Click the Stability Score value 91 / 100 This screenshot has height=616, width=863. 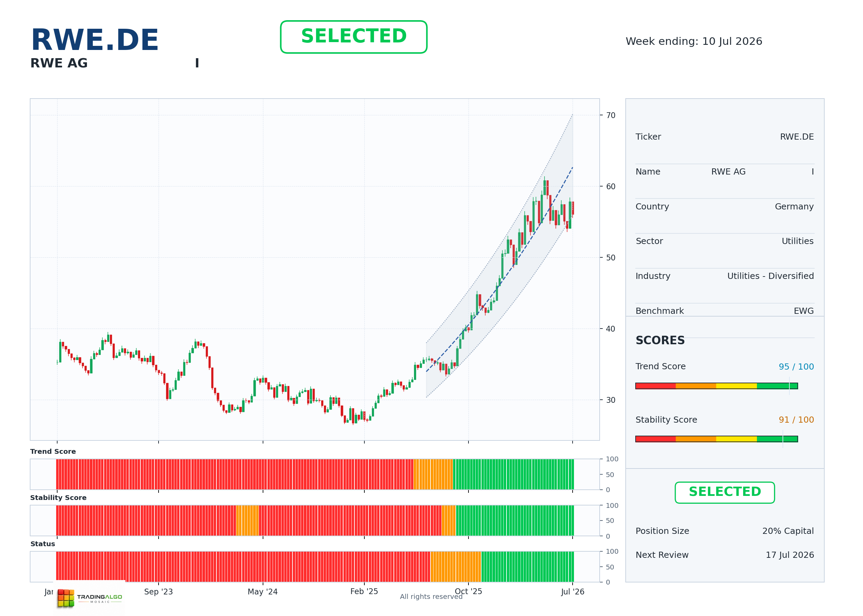tap(796, 420)
